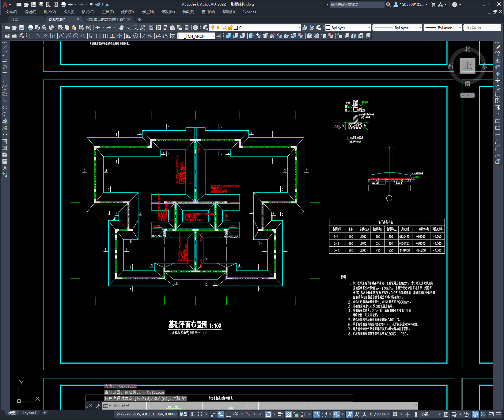Screen dimensions: 504x420
Task: Click the Autodesk App Store cart icon
Action: 433,5
